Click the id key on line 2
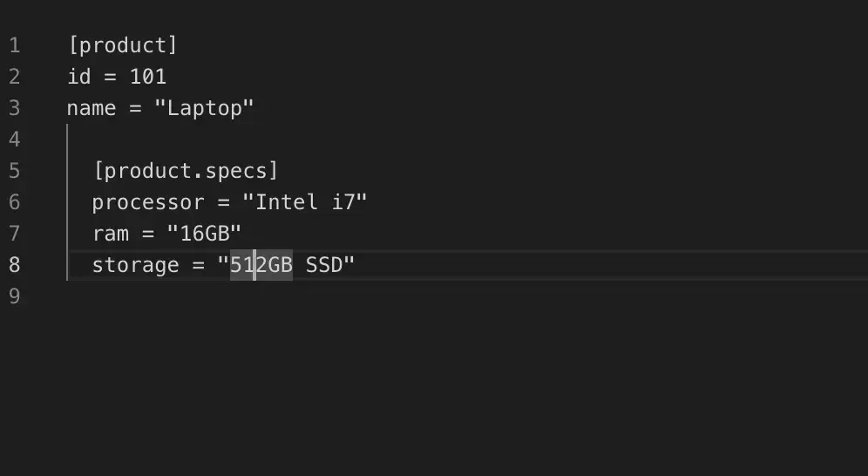This screenshot has width=868, height=476. click(79, 77)
